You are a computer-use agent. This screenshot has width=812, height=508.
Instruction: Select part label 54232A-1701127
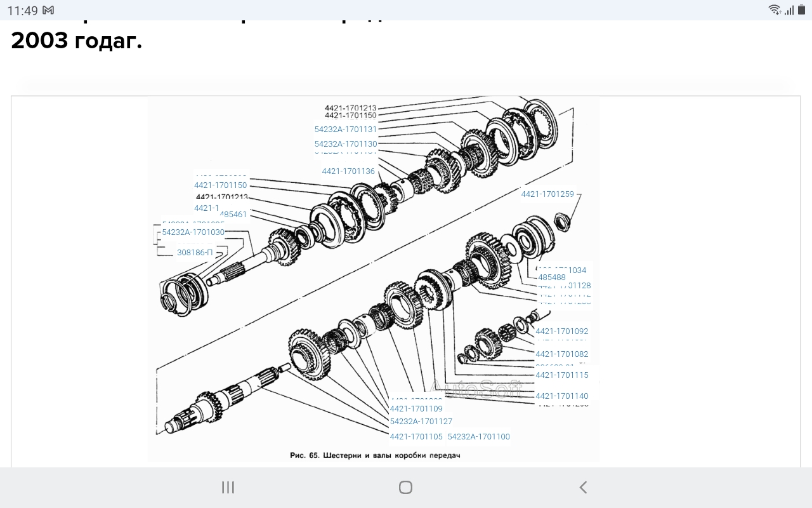tap(421, 422)
